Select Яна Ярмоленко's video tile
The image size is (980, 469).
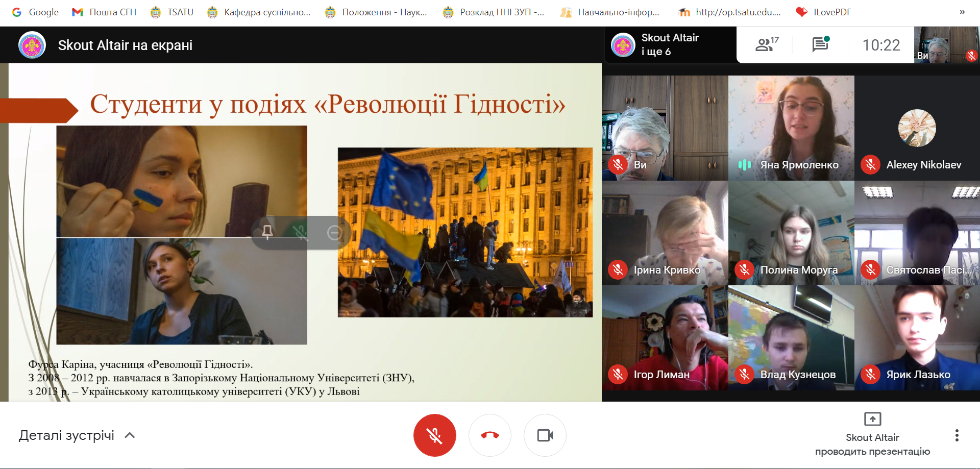click(791, 128)
